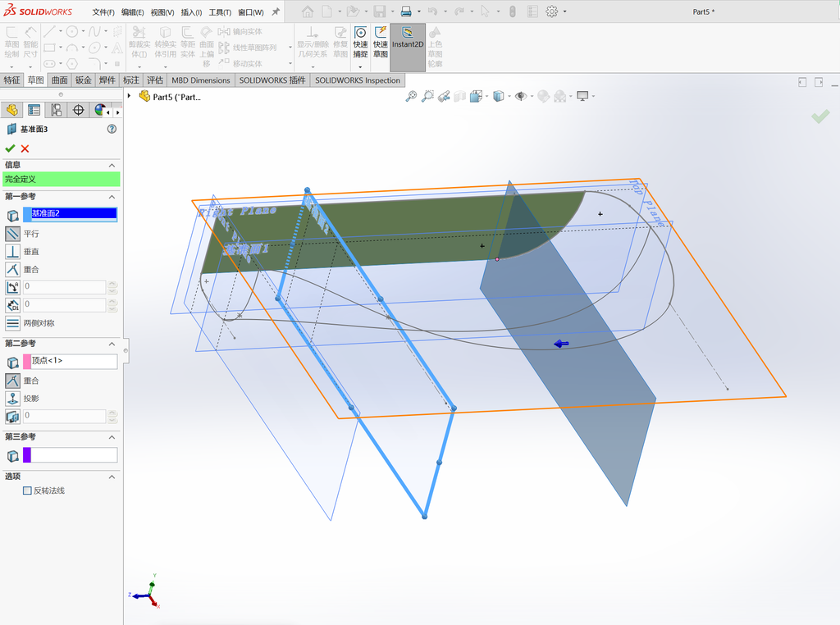Viewport: 840px width, 625px height.
Task: Click the large confirmation checkmark in viewport corner
Action: click(x=820, y=116)
